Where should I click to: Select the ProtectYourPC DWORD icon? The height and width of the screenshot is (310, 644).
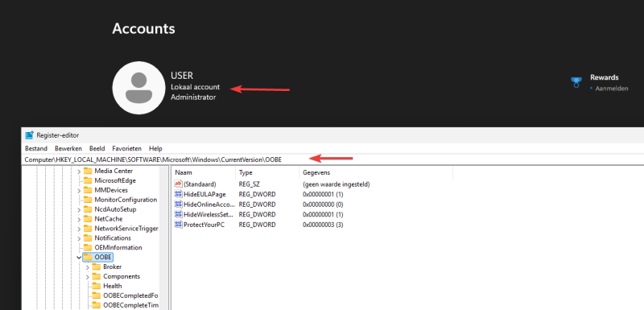(x=178, y=225)
